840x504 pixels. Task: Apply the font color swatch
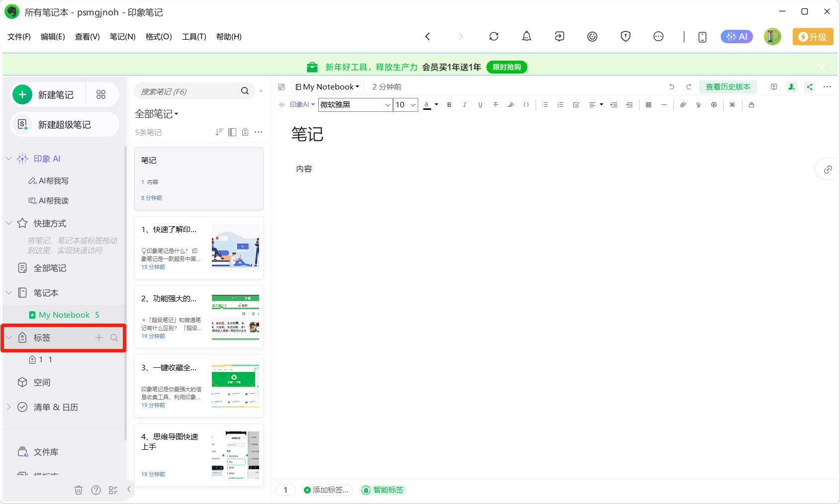coord(427,105)
